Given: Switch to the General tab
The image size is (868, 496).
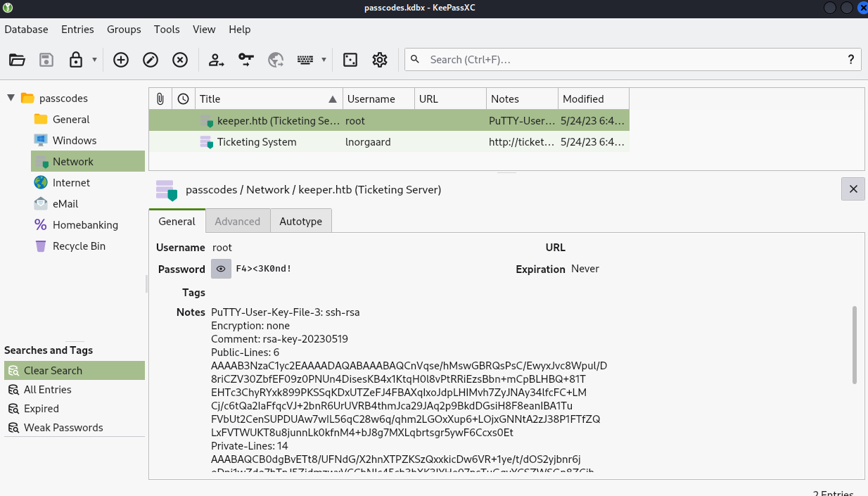Looking at the screenshot, I should click(177, 221).
